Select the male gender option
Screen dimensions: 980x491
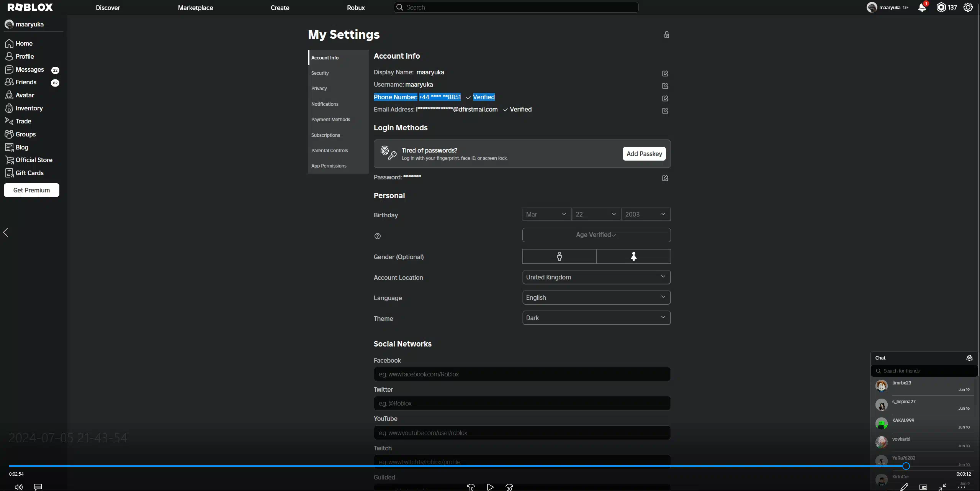pyautogui.click(x=559, y=256)
